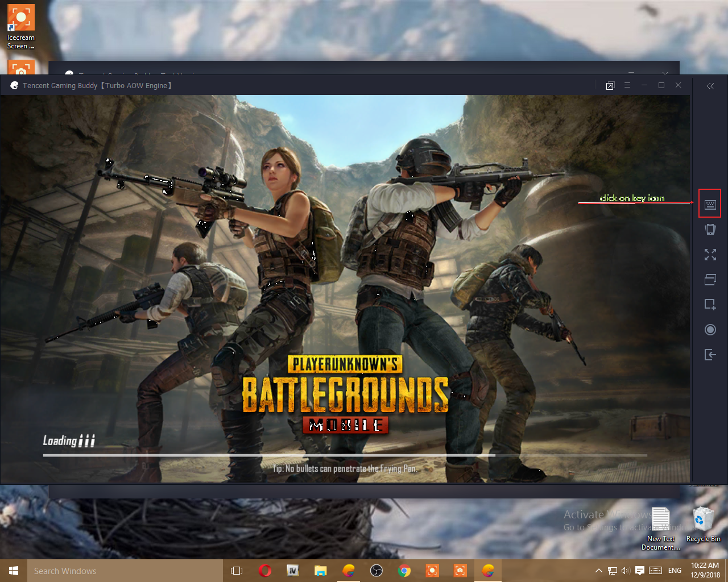The height and width of the screenshot is (582, 728).
Task: Select the Recycle Bin desktop icon
Action: pos(704,525)
